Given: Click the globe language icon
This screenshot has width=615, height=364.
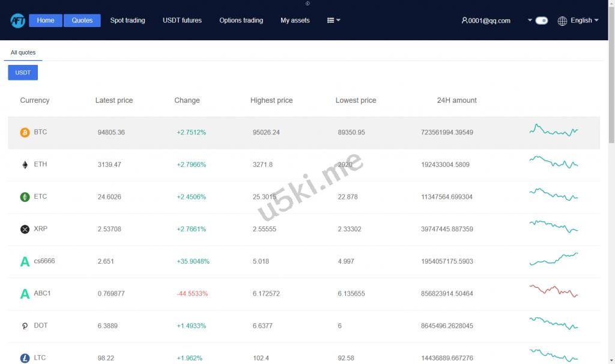Looking at the screenshot, I should (562, 21).
